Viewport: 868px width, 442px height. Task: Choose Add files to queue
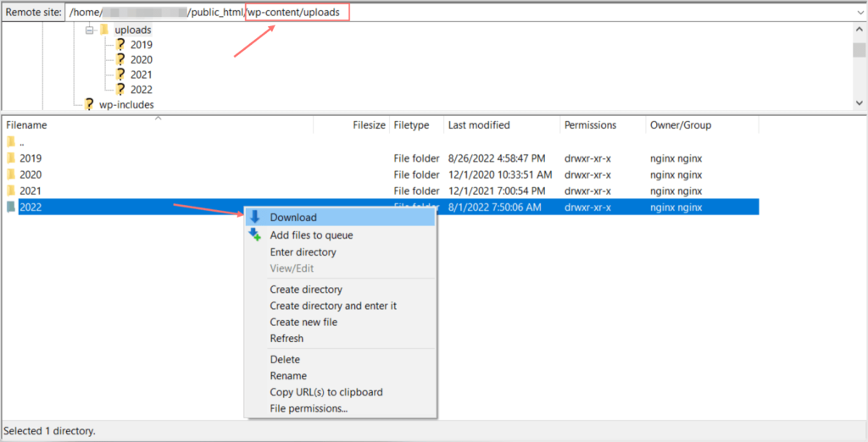coord(340,235)
